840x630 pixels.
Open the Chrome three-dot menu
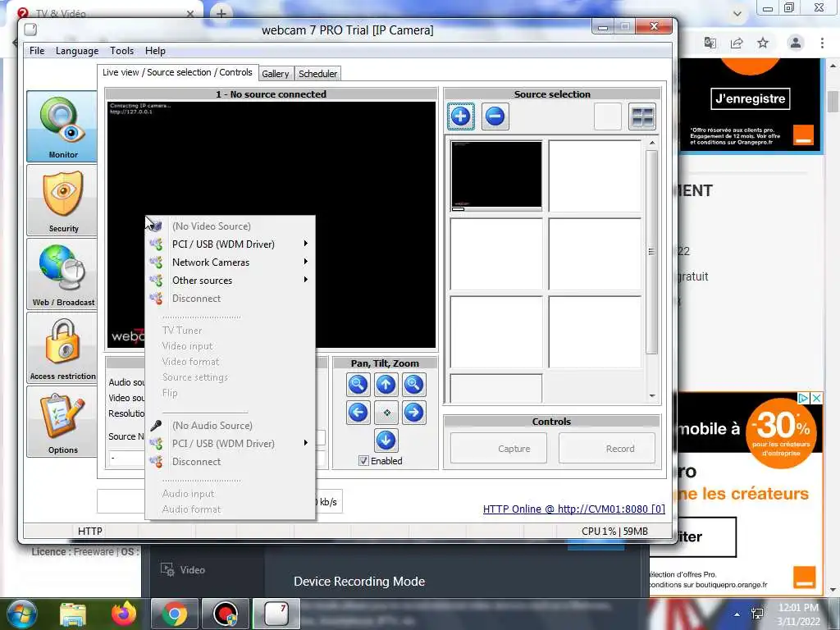click(x=822, y=43)
